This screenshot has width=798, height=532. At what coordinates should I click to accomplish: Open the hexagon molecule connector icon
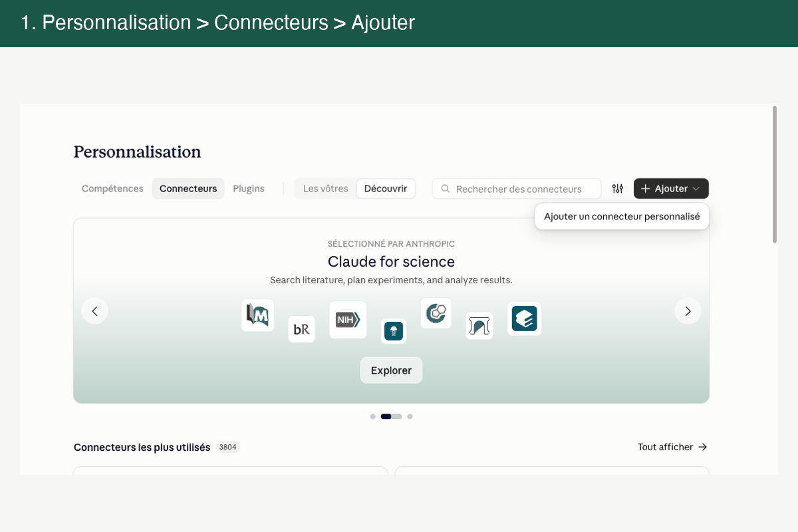click(x=436, y=313)
